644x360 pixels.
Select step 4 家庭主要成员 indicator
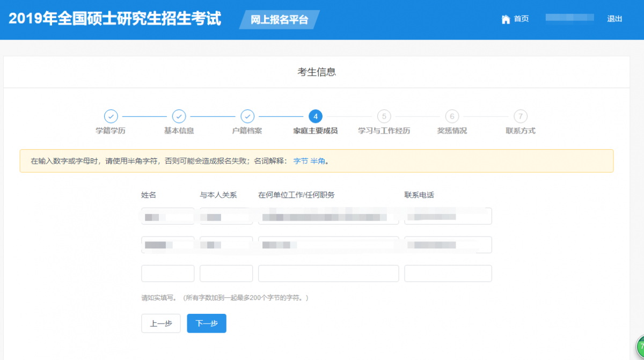tap(316, 116)
